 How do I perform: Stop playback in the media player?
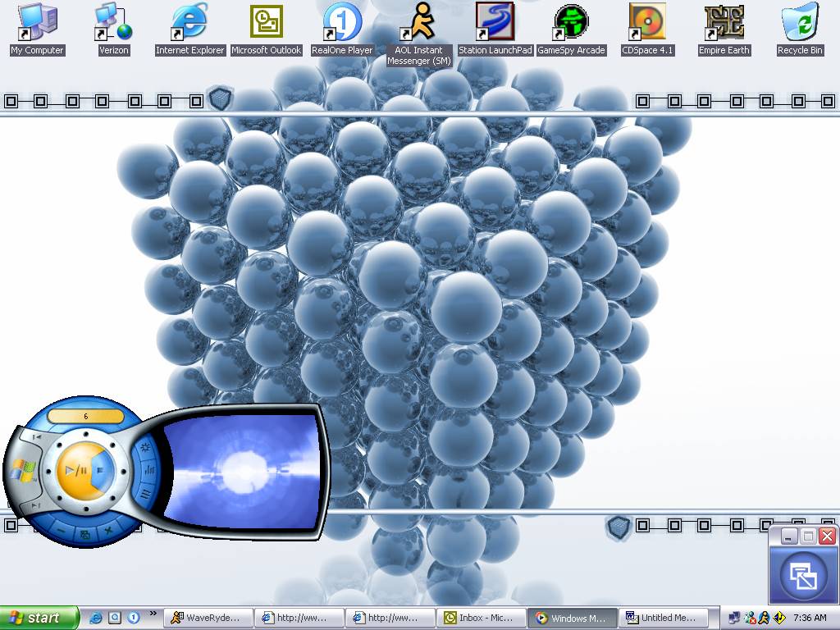(x=101, y=471)
